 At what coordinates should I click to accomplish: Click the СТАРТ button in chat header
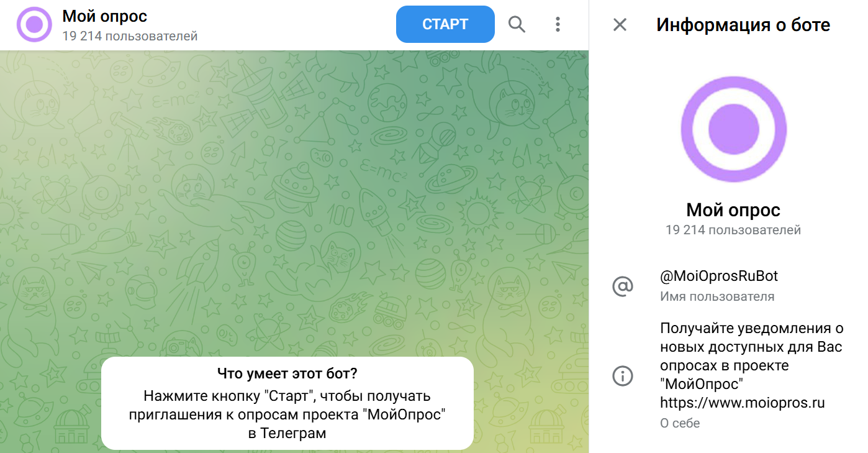[445, 24]
